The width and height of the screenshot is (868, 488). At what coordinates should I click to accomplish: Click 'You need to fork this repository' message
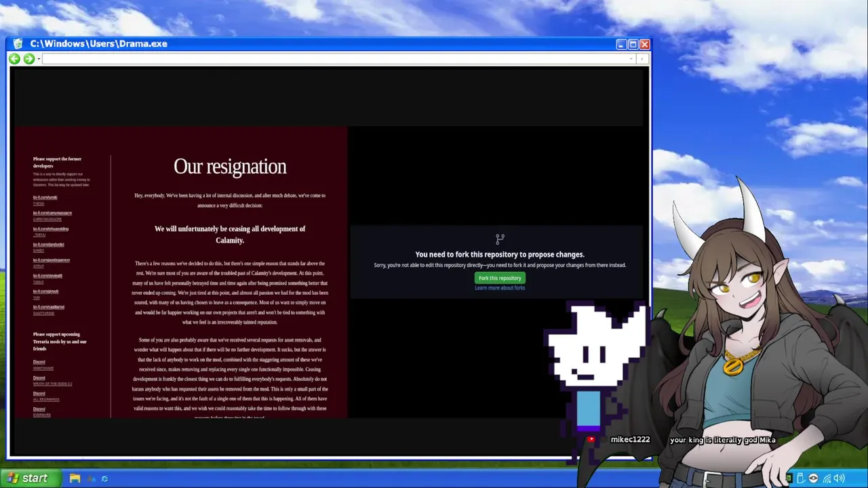point(500,254)
